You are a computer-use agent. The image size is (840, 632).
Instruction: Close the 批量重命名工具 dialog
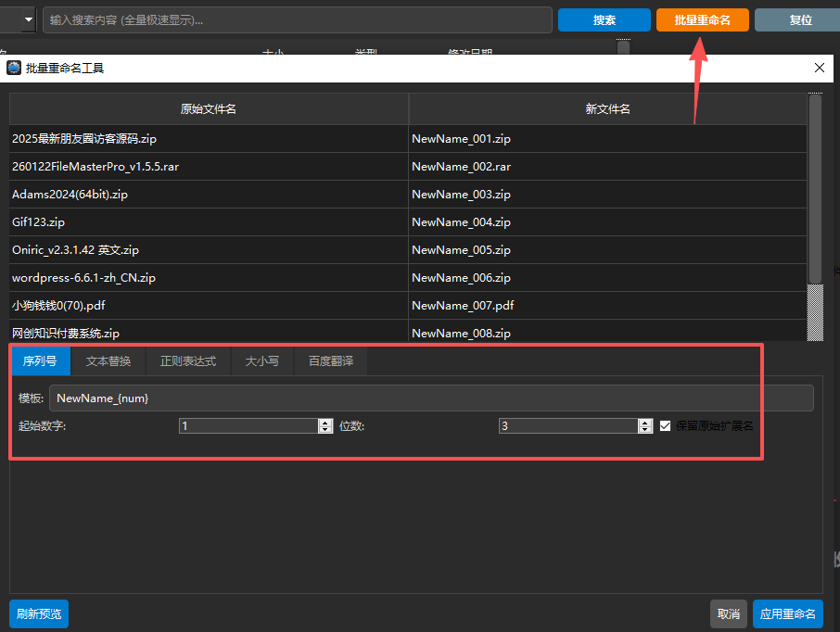pos(819,68)
